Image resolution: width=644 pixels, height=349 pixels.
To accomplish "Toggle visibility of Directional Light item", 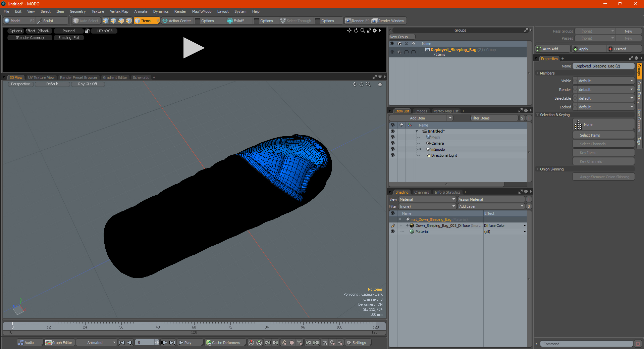I will coord(392,155).
